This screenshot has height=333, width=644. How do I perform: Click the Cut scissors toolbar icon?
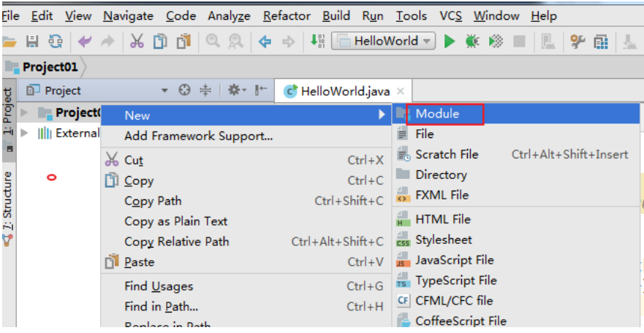137,42
